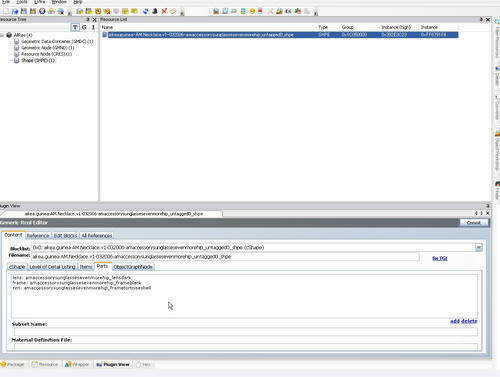Viewport: 500px width, 377px height.
Task: Switch to the Edit Blocks tab
Action: [x=65, y=236]
